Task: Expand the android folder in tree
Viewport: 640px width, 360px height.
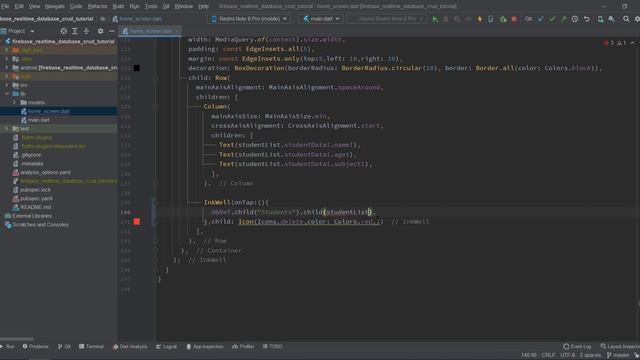Action: (x=7, y=68)
